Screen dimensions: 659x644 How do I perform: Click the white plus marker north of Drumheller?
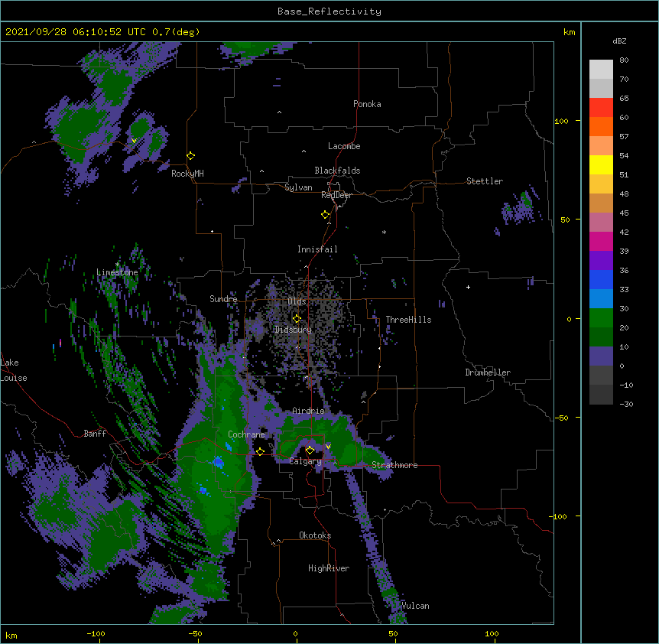click(468, 287)
